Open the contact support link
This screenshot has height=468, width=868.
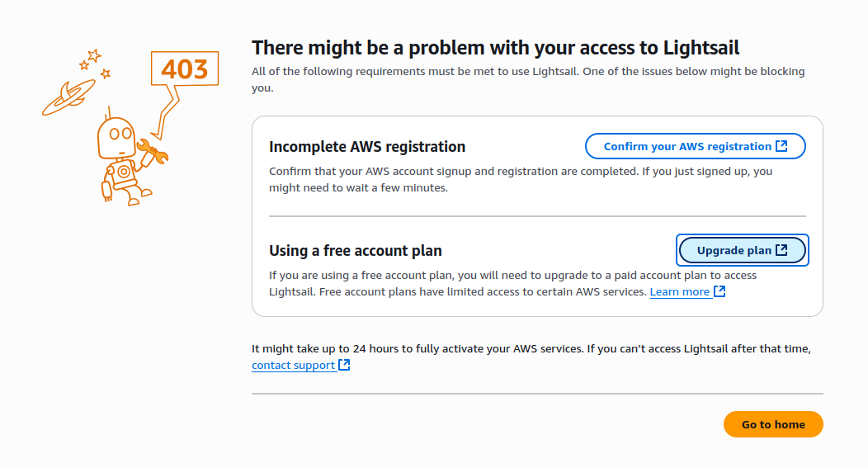tap(294, 366)
